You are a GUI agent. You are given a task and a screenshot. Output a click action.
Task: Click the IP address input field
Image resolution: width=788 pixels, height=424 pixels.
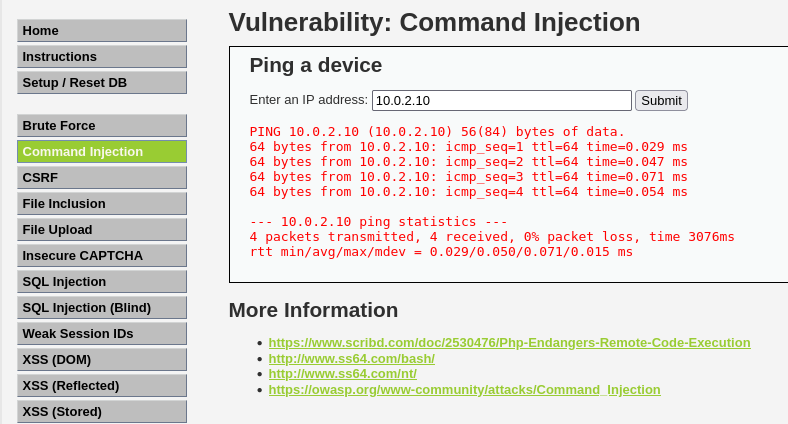(501, 101)
